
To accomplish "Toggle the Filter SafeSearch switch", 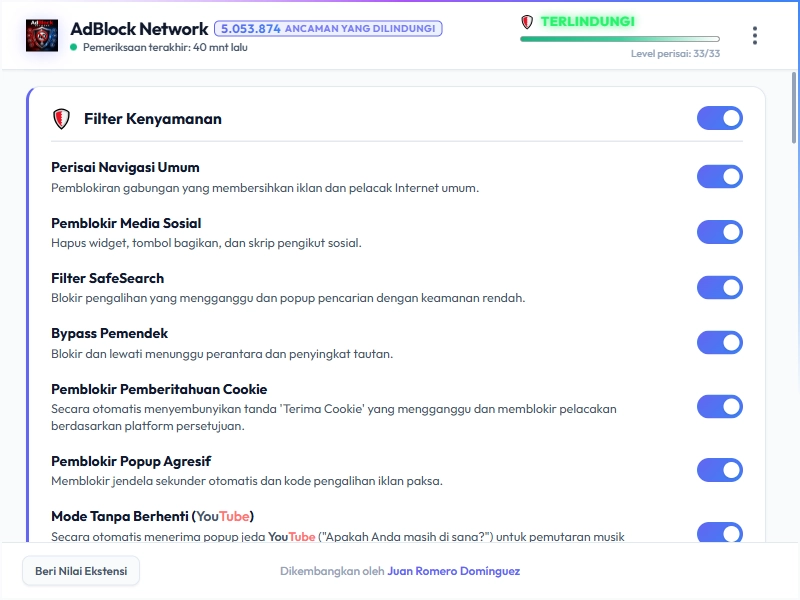I will [x=719, y=288].
